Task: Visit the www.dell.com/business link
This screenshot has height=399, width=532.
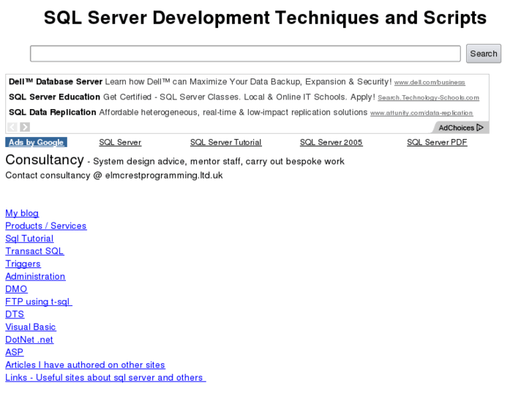Action: 430,82
